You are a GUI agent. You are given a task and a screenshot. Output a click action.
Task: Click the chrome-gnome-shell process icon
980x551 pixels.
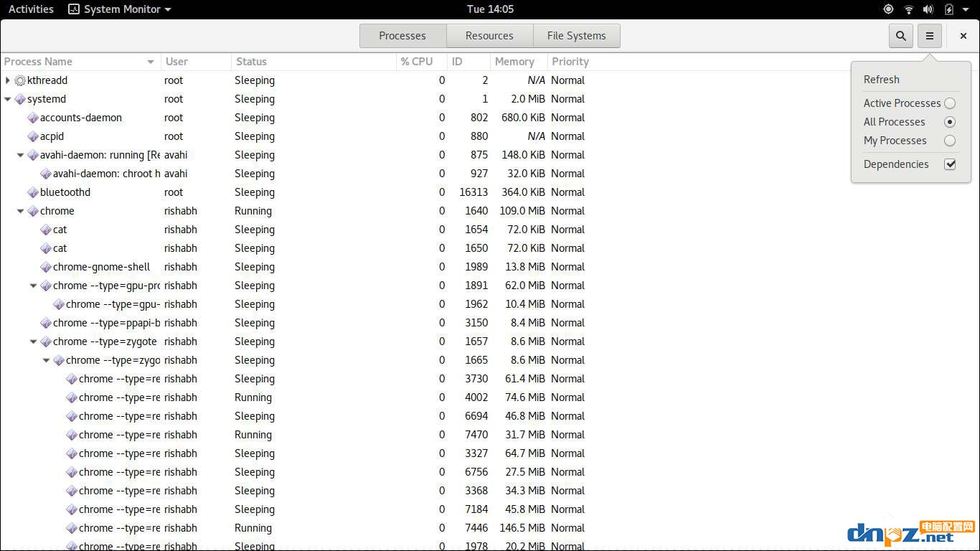coord(46,267)
